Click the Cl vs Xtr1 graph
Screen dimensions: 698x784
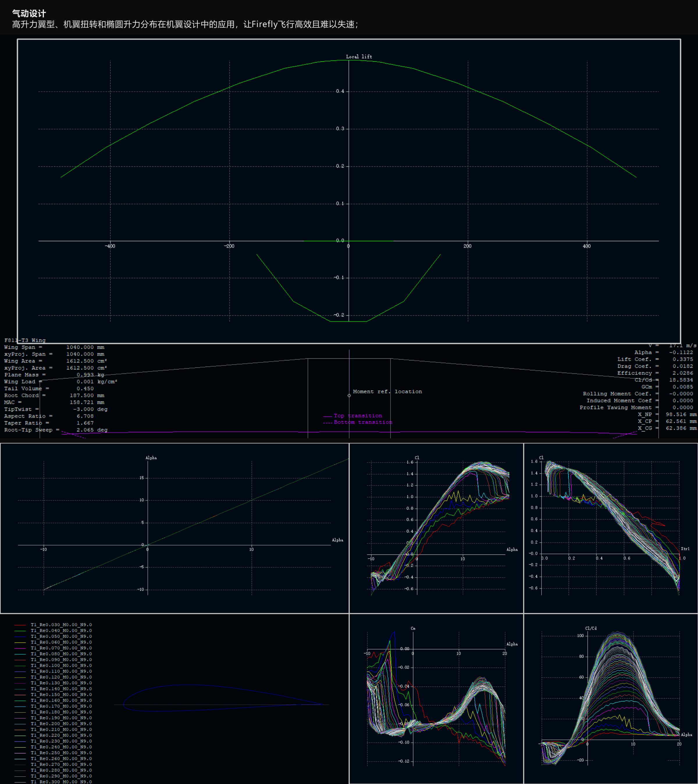coord(610,528)
